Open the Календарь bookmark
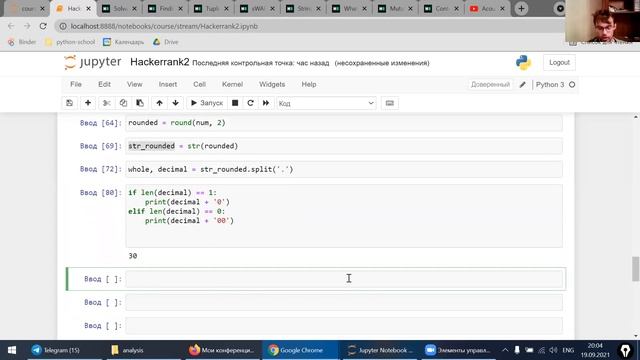Viewport: 640px width, 360px height. (123, 42)
